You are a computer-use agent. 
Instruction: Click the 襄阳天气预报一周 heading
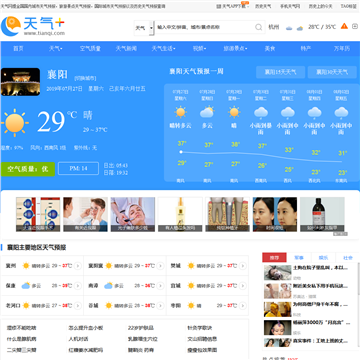click(x=196, y=71)
